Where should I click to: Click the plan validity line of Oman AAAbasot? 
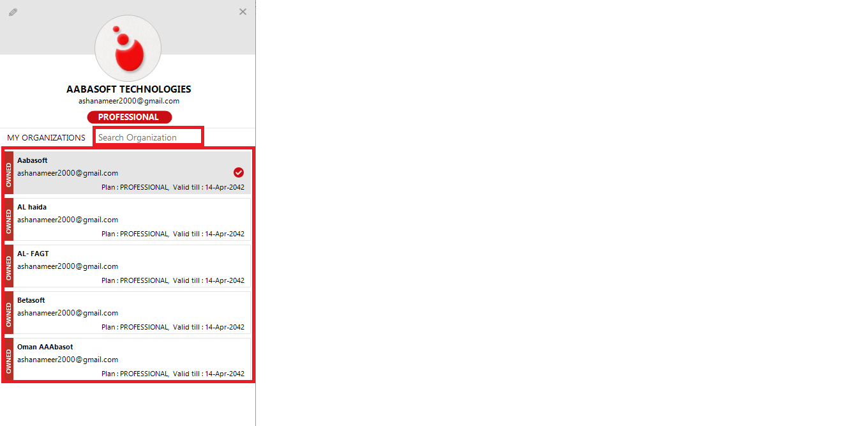click(x=173, y=374)
